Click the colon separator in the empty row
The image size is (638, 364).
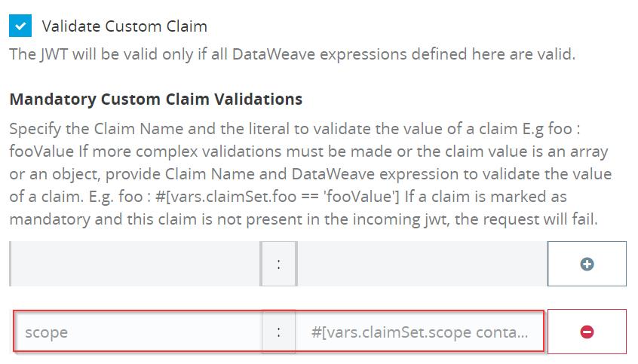click(x=279, y=264)
